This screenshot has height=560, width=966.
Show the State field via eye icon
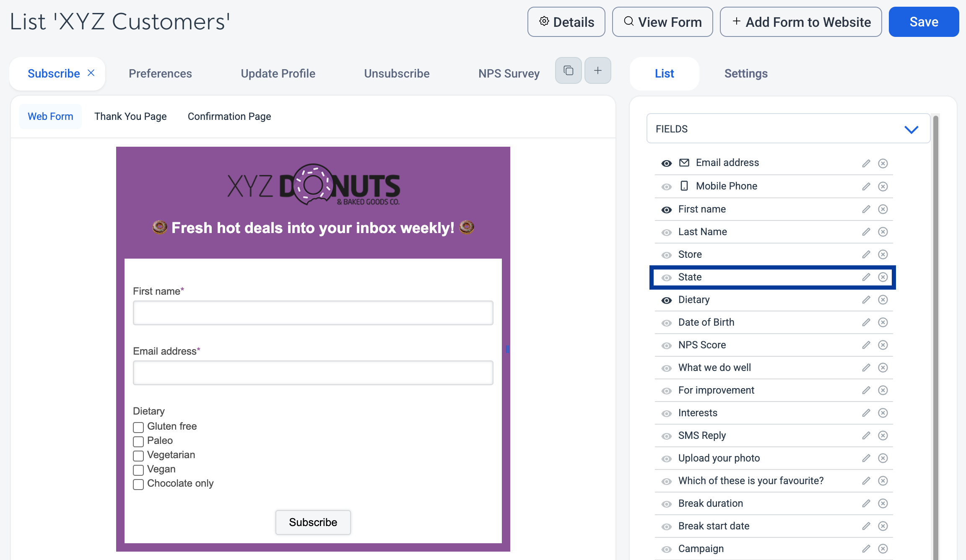[667, 277]
